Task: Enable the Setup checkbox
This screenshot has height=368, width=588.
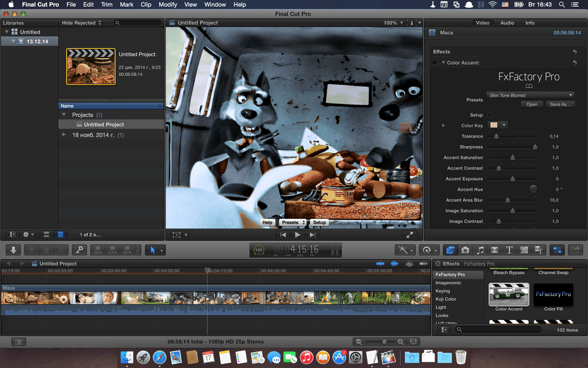Action: tap(490, 115)
